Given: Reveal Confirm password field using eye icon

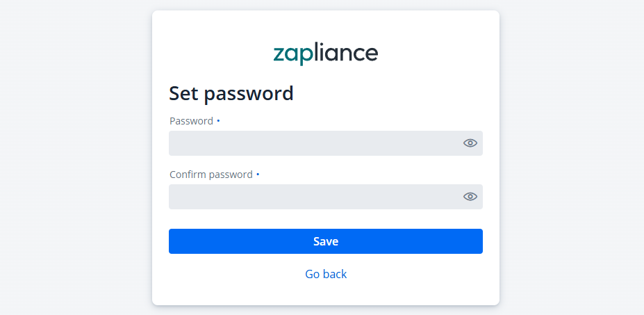Looking at the screenshot, I should pyautogui.click(x=470, y=197).
